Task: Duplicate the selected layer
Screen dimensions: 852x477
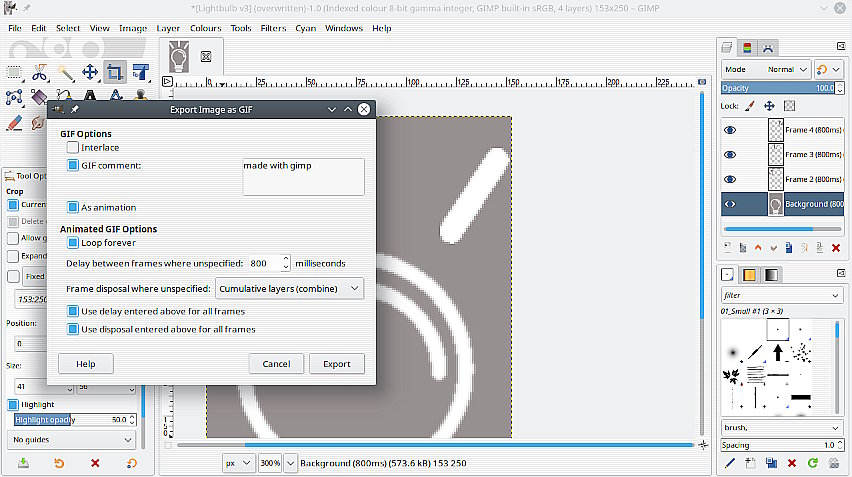Action: 788,248
